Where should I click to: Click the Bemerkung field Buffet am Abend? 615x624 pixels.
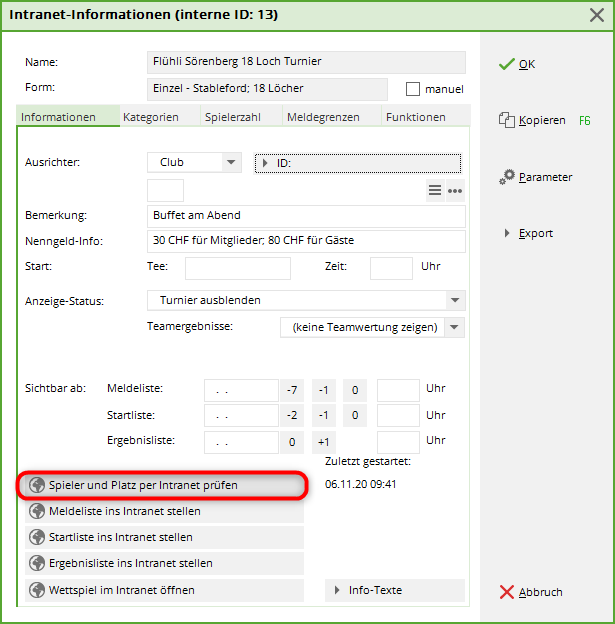click(306, 216)
